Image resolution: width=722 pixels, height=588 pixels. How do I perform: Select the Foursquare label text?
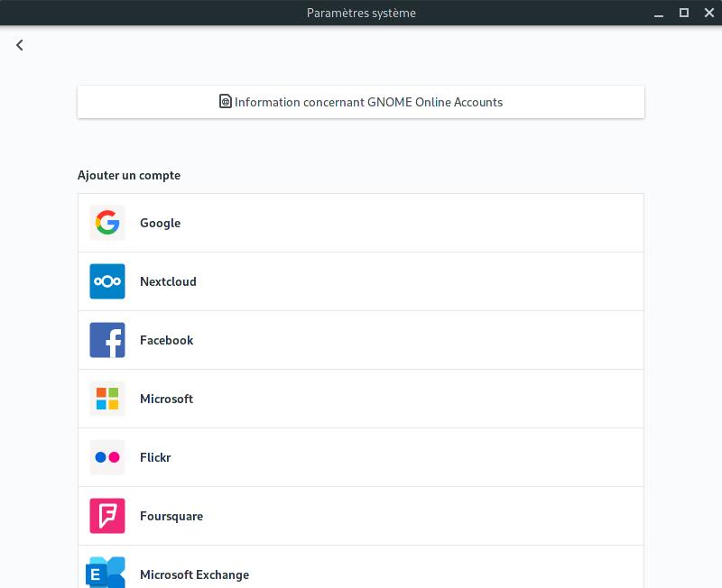[171, 516]
